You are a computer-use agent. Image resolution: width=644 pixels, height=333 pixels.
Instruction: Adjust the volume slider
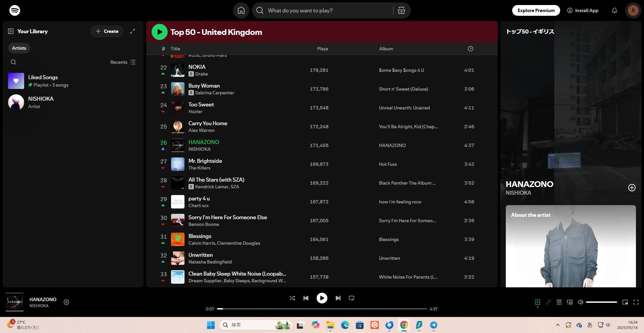(601, 302)
